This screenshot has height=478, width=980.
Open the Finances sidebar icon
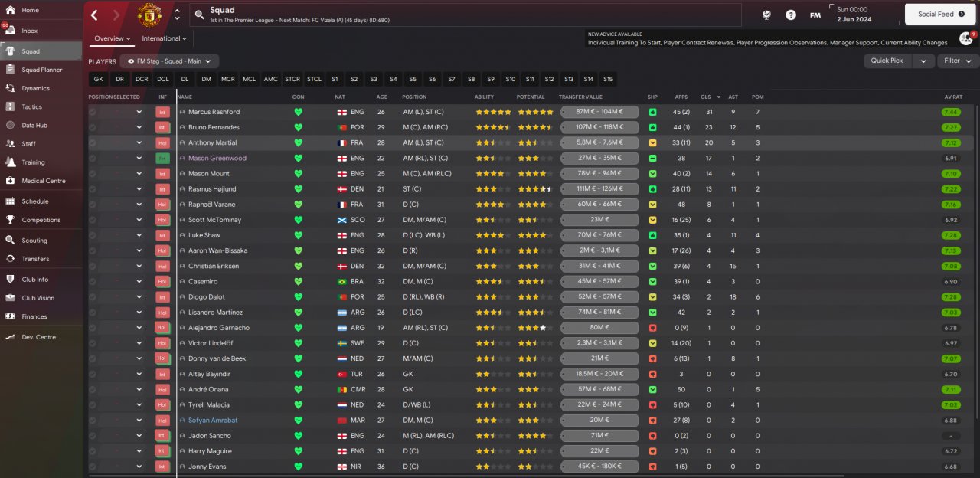(x=10, y=316)
